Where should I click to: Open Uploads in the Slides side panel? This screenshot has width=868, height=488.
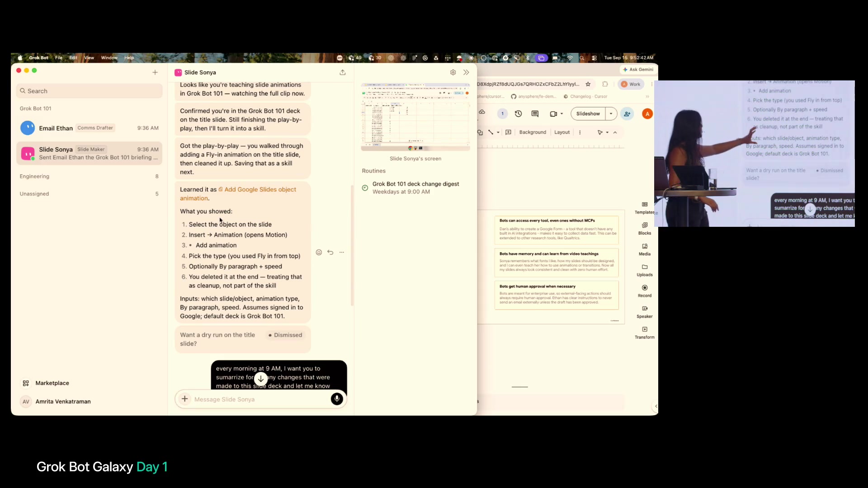point(645,271)
